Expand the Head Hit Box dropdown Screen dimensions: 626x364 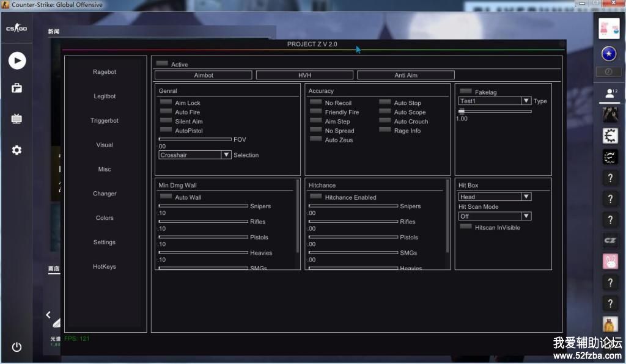pyautogui.click(x=495, y=197)
